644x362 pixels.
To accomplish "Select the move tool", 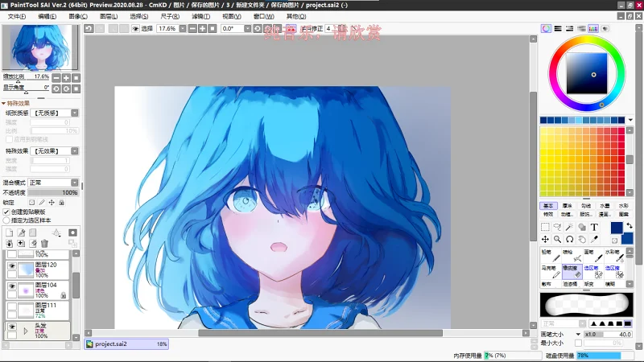I will click(545, 239).
